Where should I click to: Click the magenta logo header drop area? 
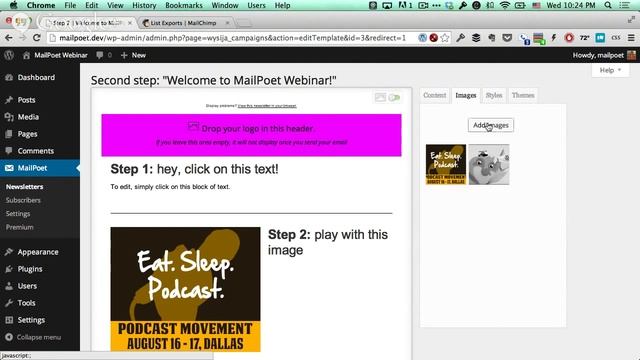[251, 135]
